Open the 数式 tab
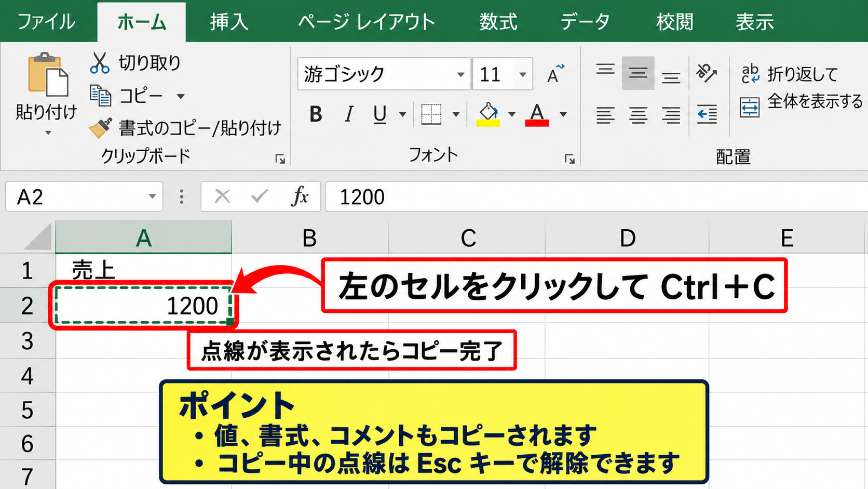The height and width of the screenshot is (489, 868). coord(498,22)
